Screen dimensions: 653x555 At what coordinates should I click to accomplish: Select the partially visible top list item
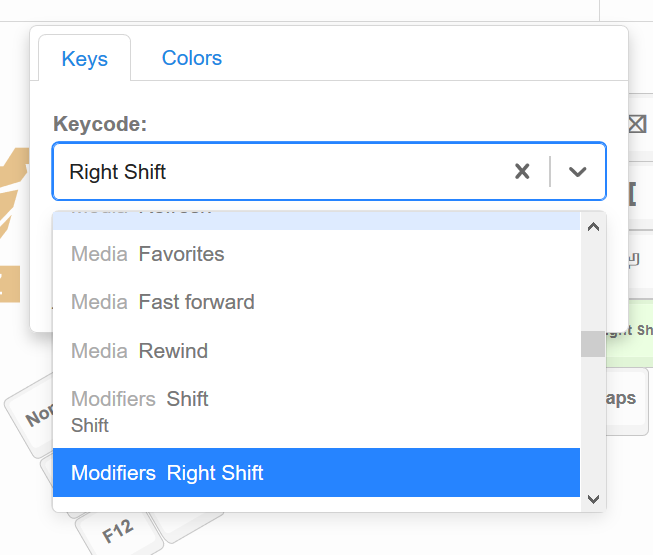tap(316, 221)
